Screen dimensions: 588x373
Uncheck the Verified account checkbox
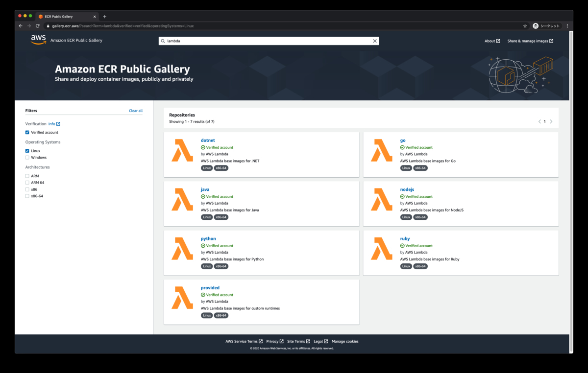pos(27,132)
